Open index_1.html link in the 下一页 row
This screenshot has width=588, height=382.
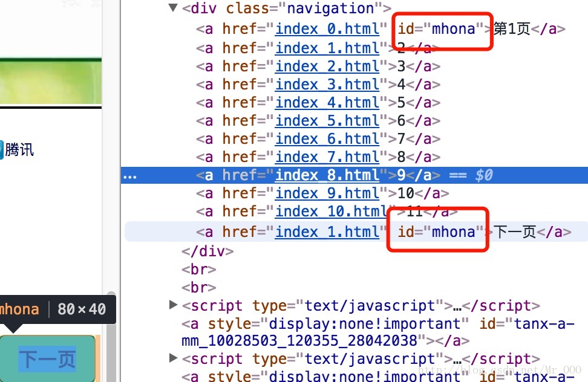(327, 232)
